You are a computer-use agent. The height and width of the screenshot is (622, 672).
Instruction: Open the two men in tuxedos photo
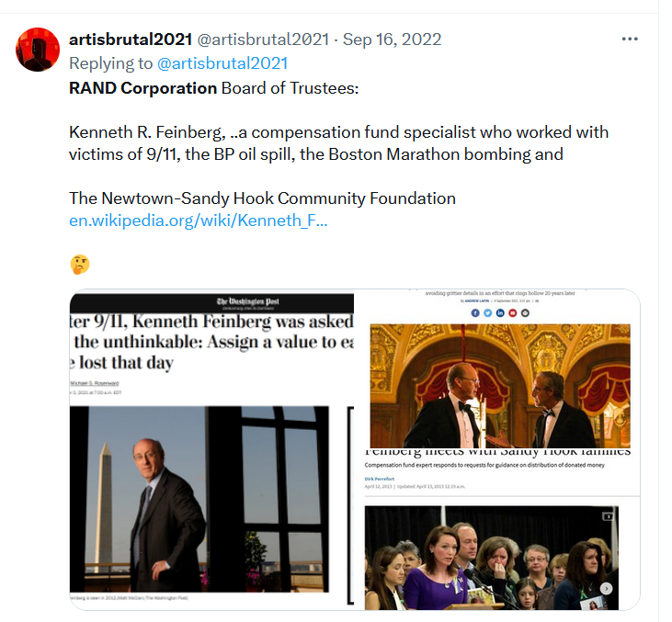point(500,386)
